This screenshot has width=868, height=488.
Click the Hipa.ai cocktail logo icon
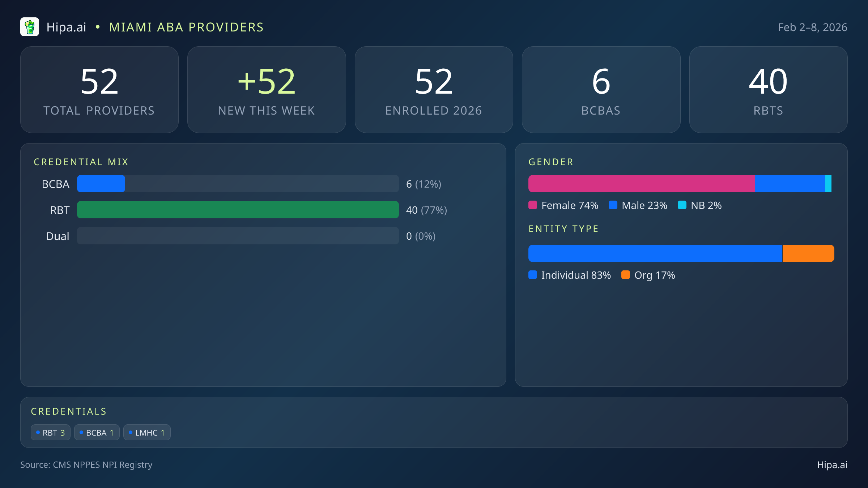click(x=30, y=27)
